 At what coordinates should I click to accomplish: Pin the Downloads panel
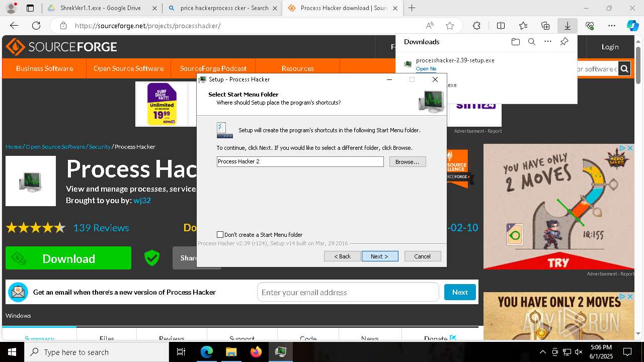pyautogui.click(x=564, y=42)
